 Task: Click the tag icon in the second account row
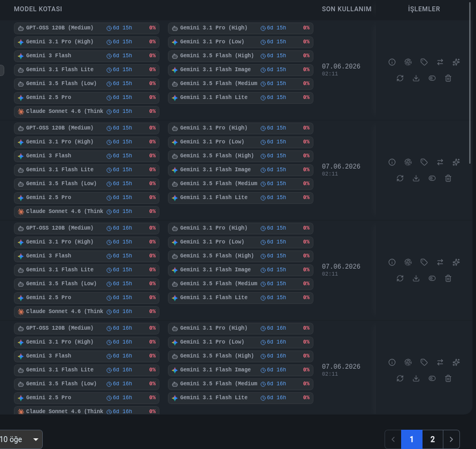click(x=424, y=162)
